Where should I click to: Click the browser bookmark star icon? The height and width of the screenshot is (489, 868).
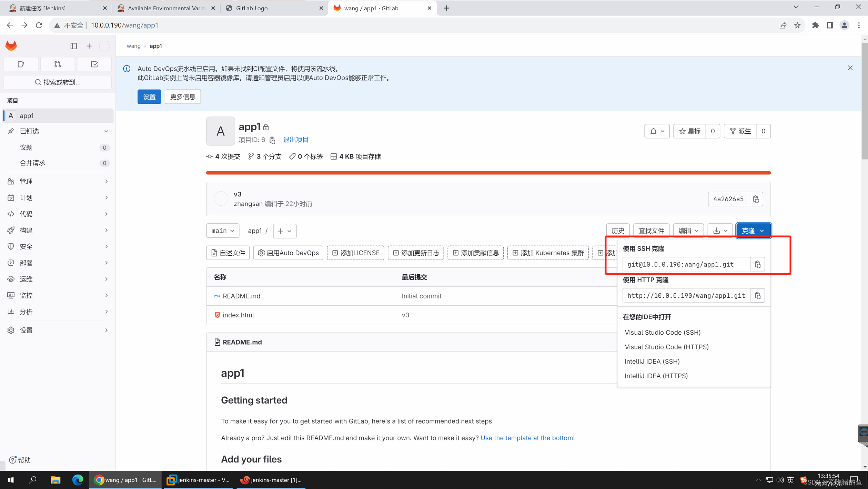tap(797, 25)
